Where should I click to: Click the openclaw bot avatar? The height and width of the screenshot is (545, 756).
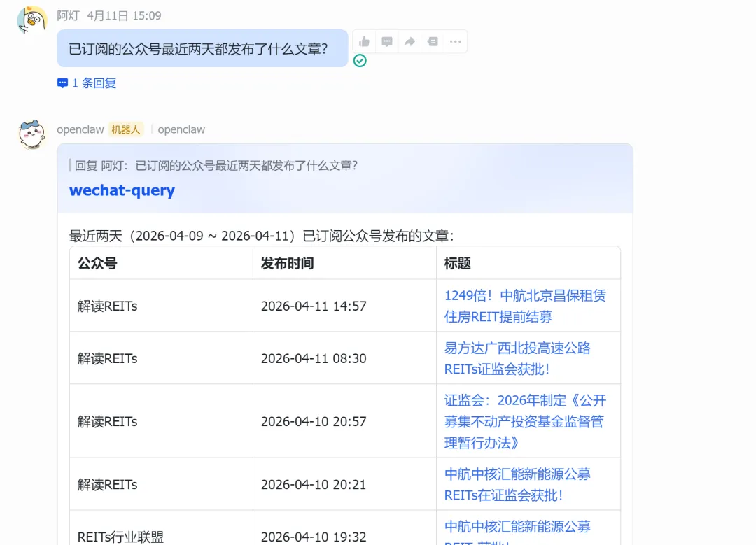[31, 134]
